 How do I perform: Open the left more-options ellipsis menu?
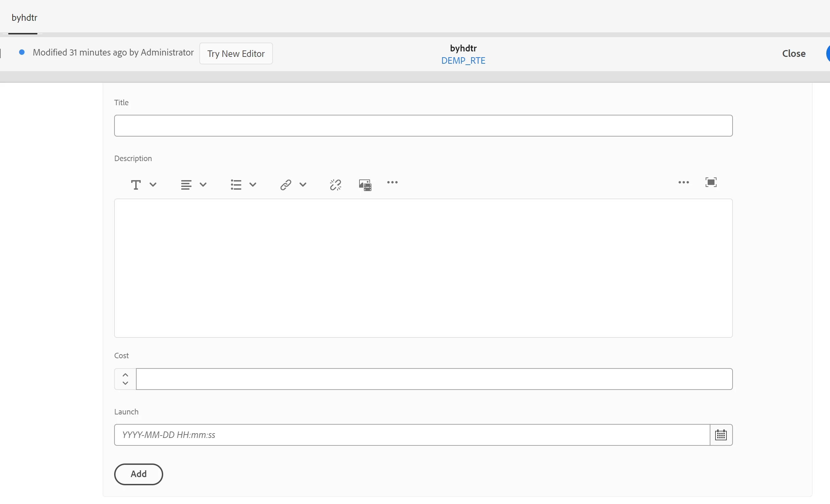pyautogui.click(x=393, y=183)
